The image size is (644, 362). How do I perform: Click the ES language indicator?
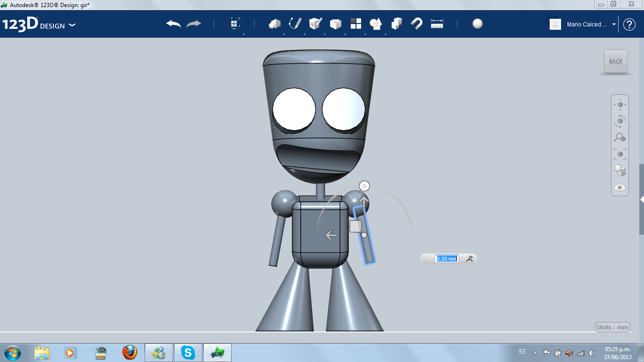tap(522, 352)
